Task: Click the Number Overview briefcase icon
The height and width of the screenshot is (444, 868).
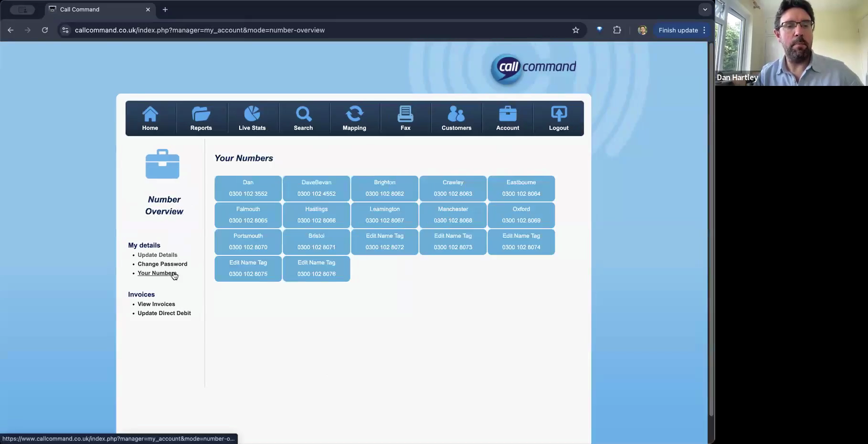Action: point(162,164)
